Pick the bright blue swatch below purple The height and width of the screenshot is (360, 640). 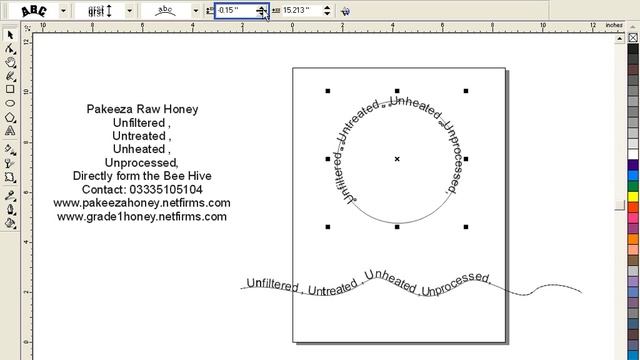point(633,176)
